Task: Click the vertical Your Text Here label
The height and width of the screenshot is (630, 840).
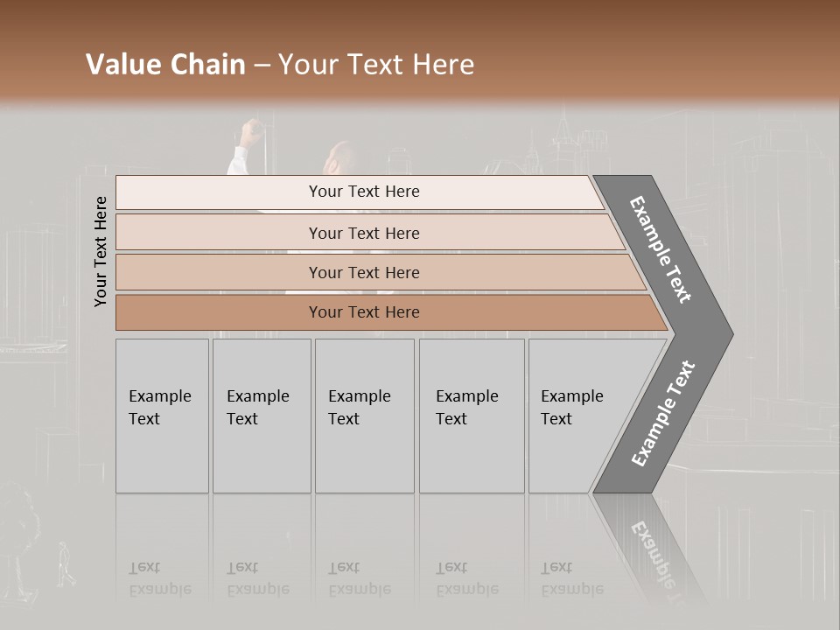Action: [x=101, y=251]
